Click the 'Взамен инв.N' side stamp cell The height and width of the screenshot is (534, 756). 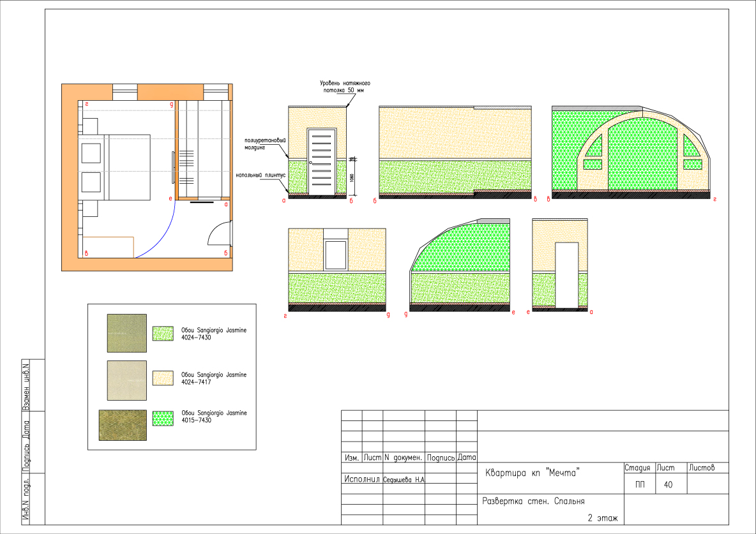[27, 385]
